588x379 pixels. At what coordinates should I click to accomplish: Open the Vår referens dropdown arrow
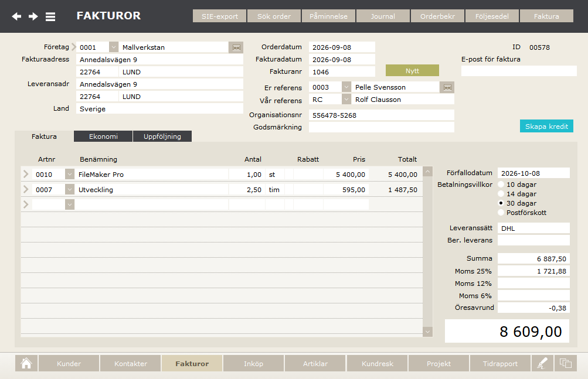[346, 100]
